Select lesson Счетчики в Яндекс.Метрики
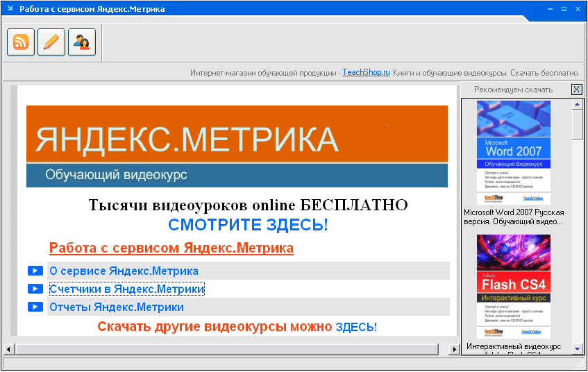 pos(126,289)
